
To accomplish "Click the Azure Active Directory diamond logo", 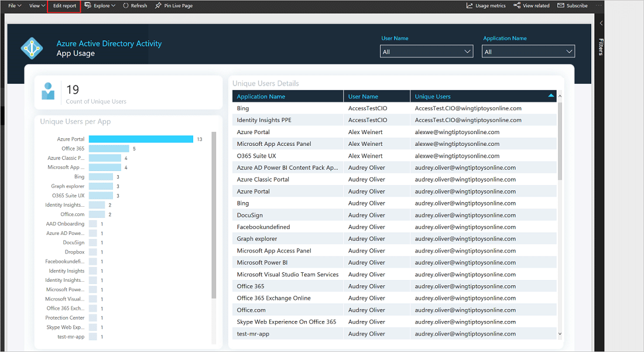I will pos(32,48).
